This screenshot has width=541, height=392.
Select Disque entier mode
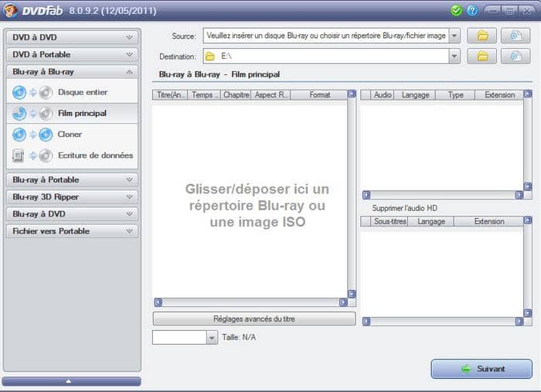click(72, 93)
